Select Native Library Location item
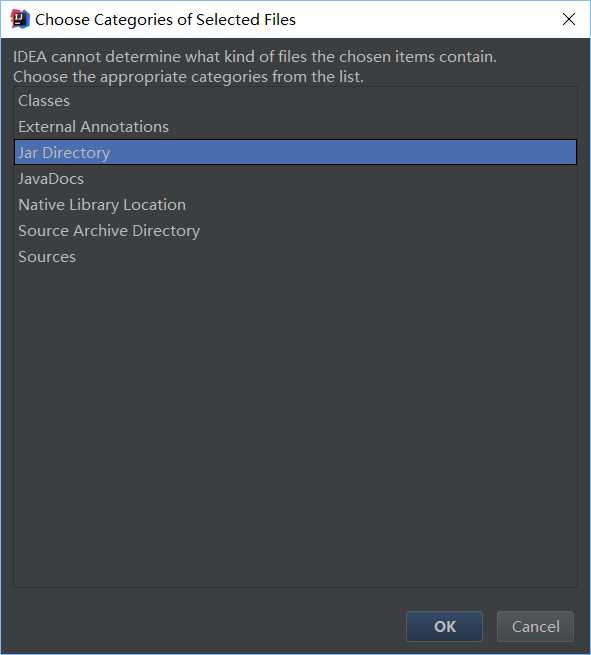Screen dimensions: 591x655 point(295,205)
